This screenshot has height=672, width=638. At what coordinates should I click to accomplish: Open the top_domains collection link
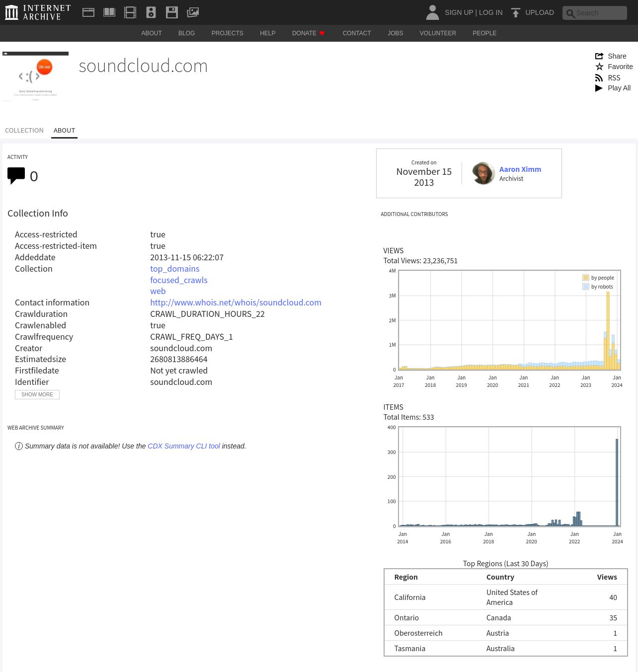(x=175, y=269)
